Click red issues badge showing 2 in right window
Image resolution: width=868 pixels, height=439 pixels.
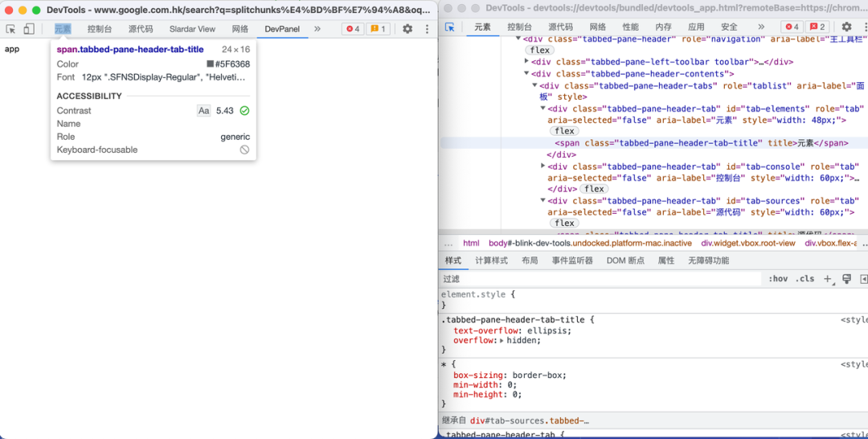[x=817, y=27]
